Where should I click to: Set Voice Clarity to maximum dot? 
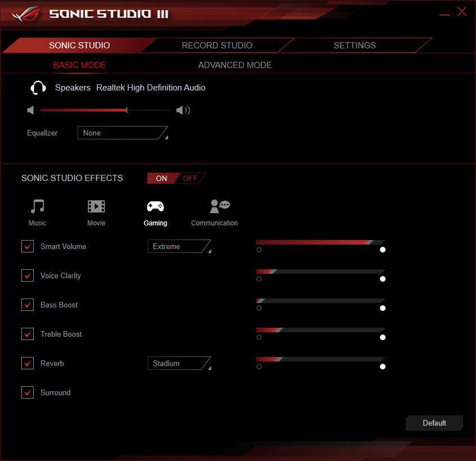(383, 279)
